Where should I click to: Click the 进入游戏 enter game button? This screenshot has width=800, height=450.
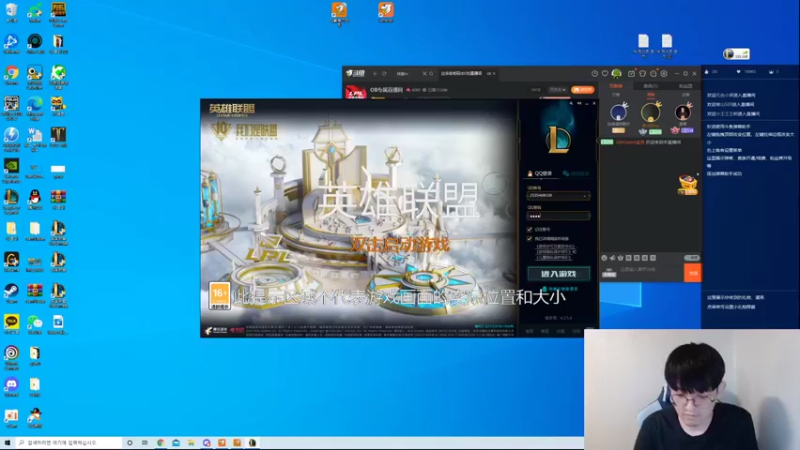tap(558, 274)
